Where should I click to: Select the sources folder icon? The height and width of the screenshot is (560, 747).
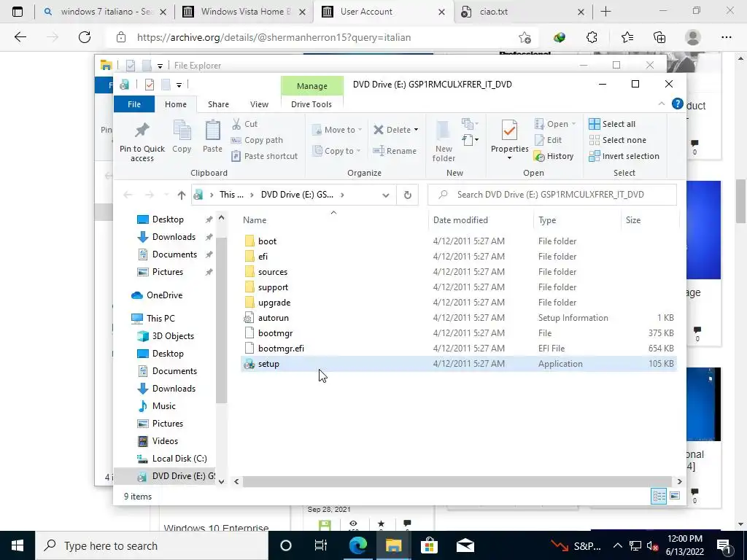(x=249, y=272)
